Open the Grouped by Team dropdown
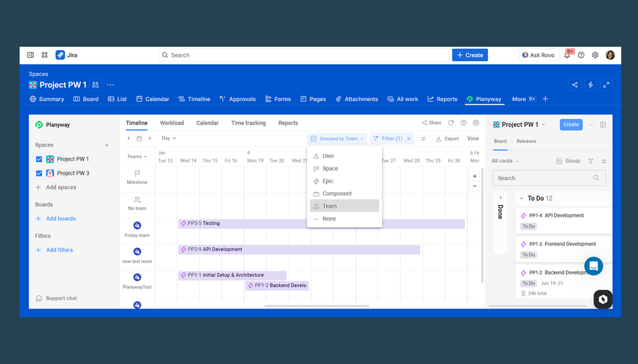 point(337,139)
